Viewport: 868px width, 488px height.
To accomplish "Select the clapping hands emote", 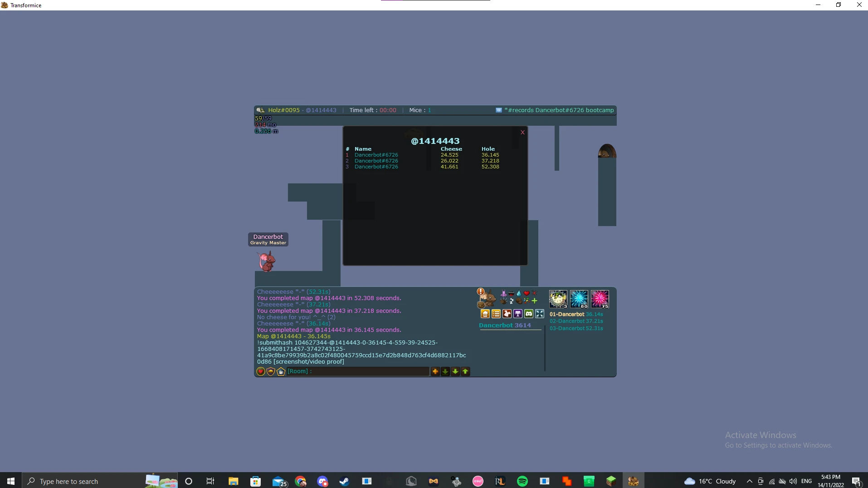I will pos(503,301).
